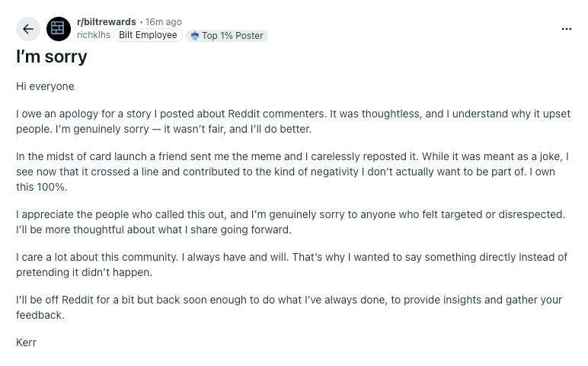Viewport: 588px width, 366px height.
Task: Click the Bilt Employee flair
Action: (148, 35)
